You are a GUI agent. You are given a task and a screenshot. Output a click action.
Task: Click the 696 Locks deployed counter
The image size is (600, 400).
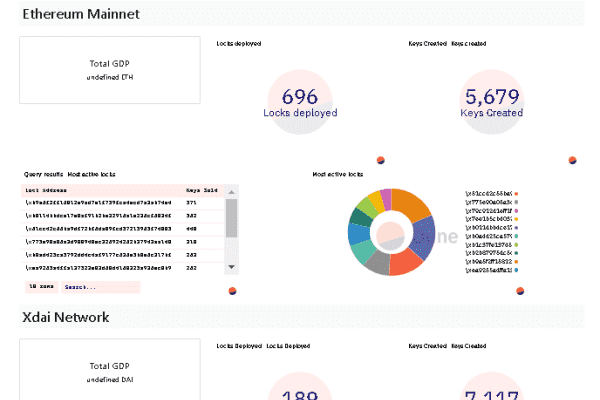pos(300,102)
